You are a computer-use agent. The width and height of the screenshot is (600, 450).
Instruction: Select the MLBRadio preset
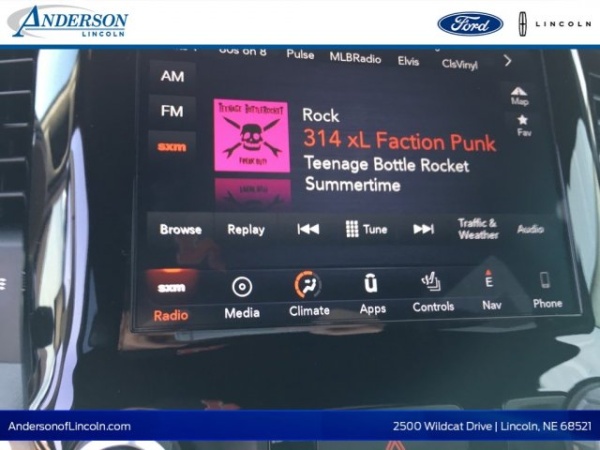(x=355, y=58)
